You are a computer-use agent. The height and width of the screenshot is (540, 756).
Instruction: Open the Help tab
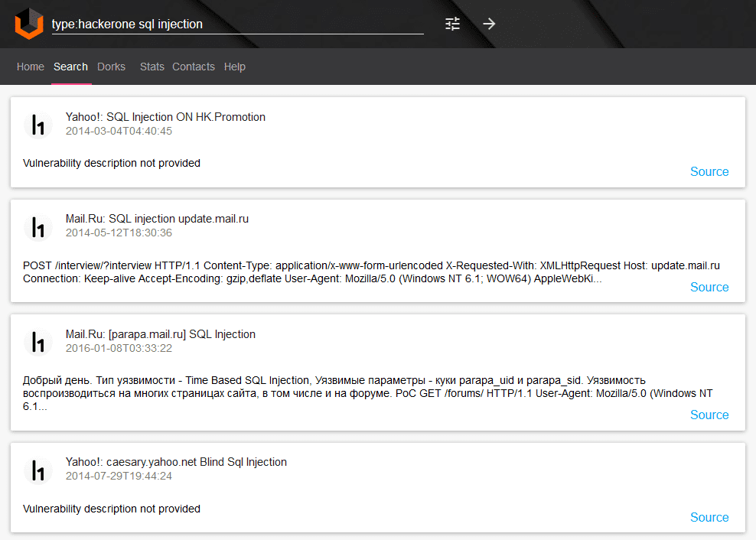235,67
